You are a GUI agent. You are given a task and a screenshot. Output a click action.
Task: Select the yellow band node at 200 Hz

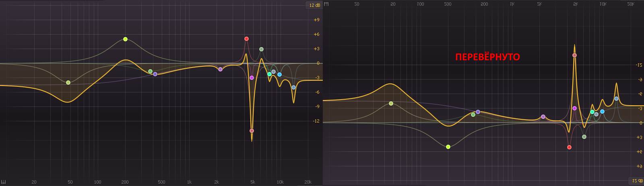pos(125,39)
